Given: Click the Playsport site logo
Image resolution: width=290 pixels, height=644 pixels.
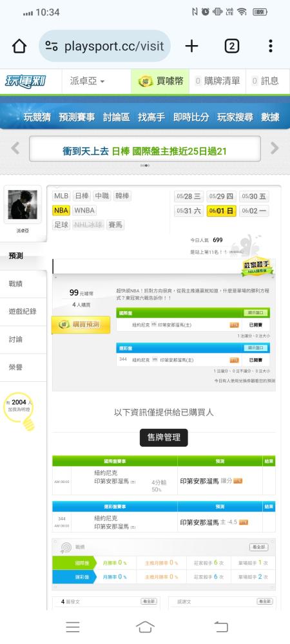Looking at the screenshot, I should (x=26, y=81).
